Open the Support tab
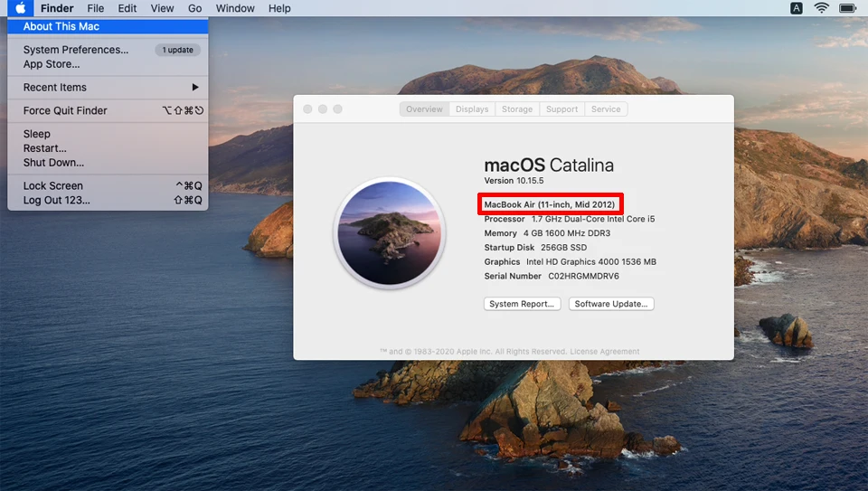868x491 pixels. (561, 109)
